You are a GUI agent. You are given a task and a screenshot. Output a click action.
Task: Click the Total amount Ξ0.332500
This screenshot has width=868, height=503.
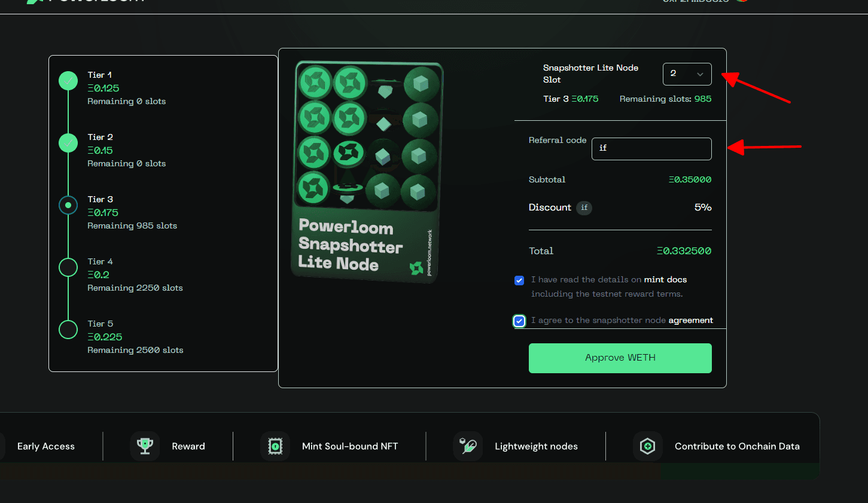coord(684,251)
